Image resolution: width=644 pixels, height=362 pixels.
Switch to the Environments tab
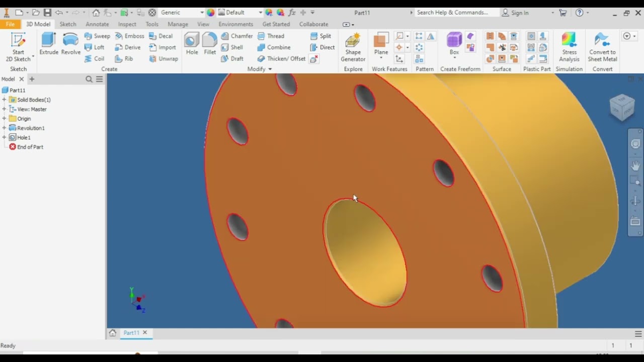click(236, 24)
